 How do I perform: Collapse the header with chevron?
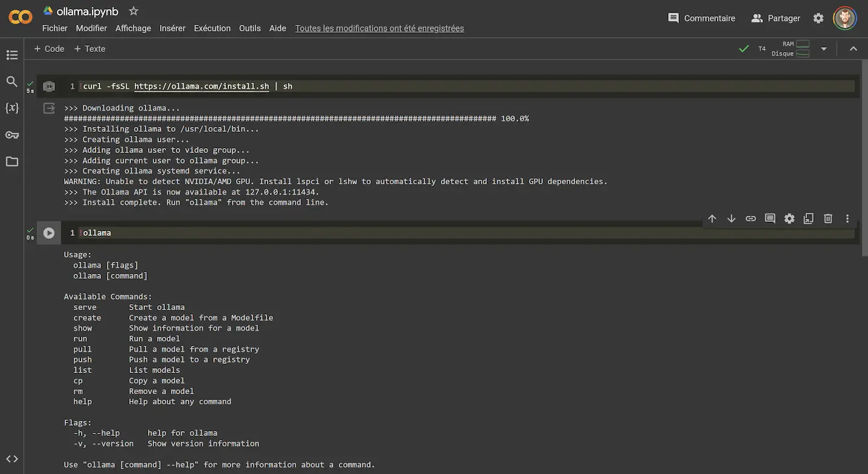pyautogui.click(x=854, y=49)
